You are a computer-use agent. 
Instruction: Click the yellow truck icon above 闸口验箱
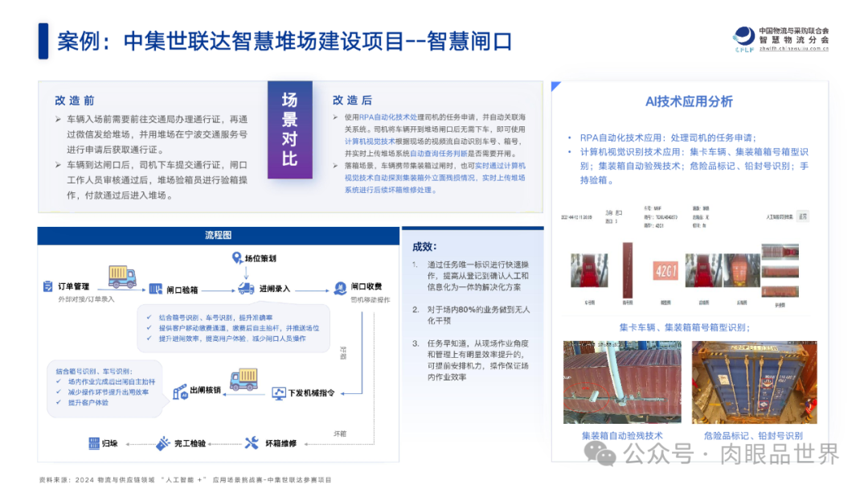[x=122, y=276]
